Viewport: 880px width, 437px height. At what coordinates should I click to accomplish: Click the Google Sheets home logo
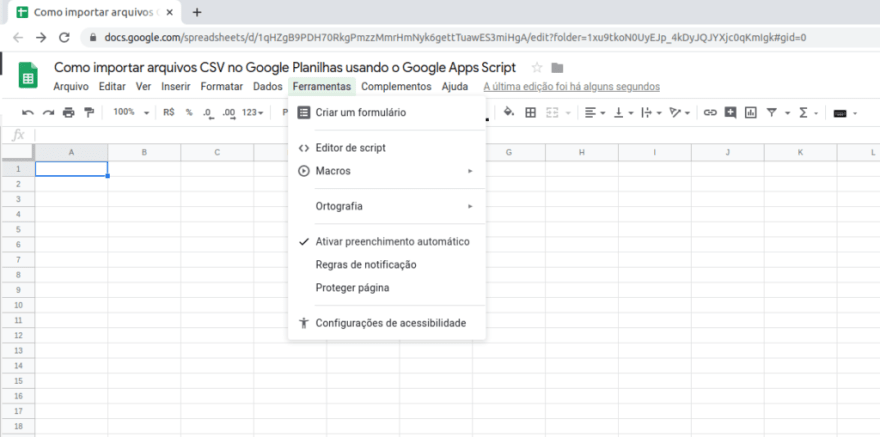click(28, 75)
